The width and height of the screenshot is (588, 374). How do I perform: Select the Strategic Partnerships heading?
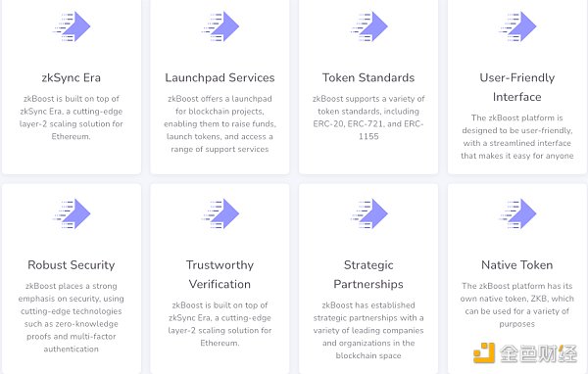pyautogui.click(x=368, y=275)
